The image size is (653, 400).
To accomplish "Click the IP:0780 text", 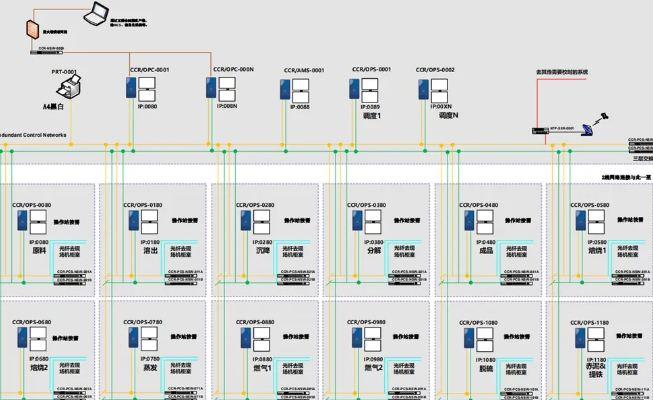I will point(150,359).
